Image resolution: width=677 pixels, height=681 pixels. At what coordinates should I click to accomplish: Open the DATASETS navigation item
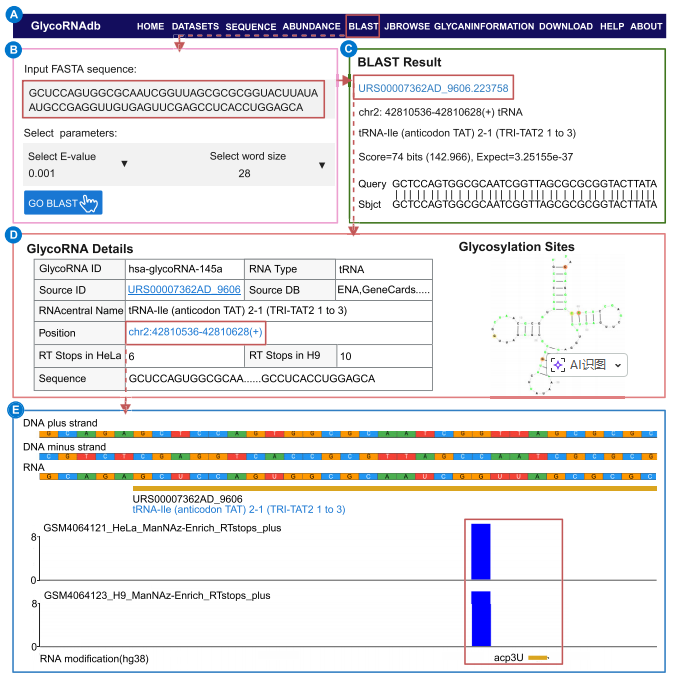pos(195,25)
